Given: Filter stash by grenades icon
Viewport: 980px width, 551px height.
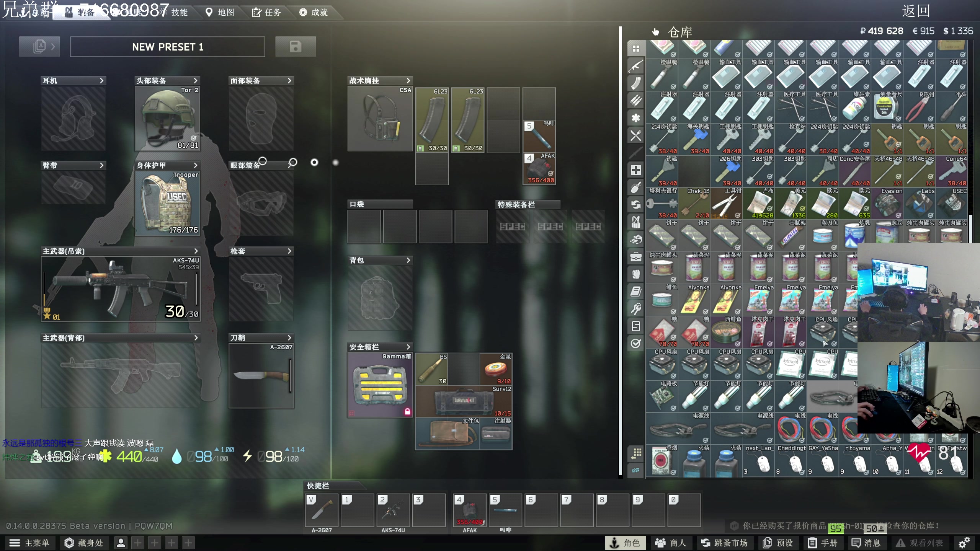Looking at the screenshot, I should tap(636, 187).
